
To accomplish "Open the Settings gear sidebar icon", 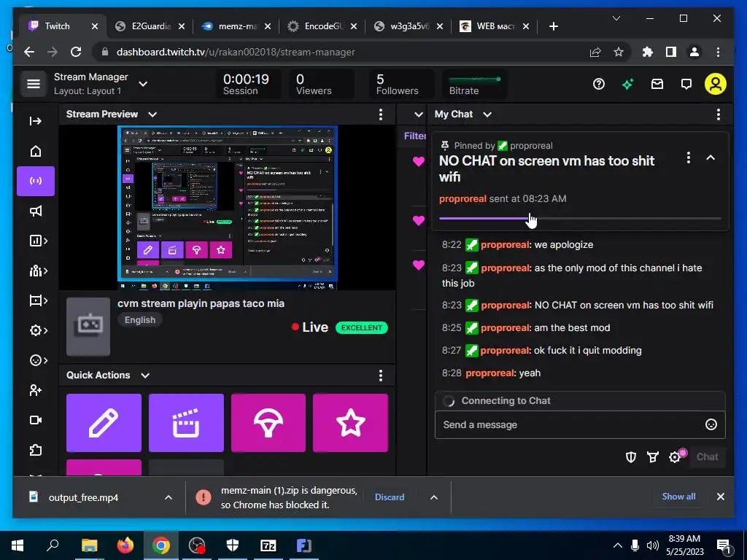I will [38, 330].
